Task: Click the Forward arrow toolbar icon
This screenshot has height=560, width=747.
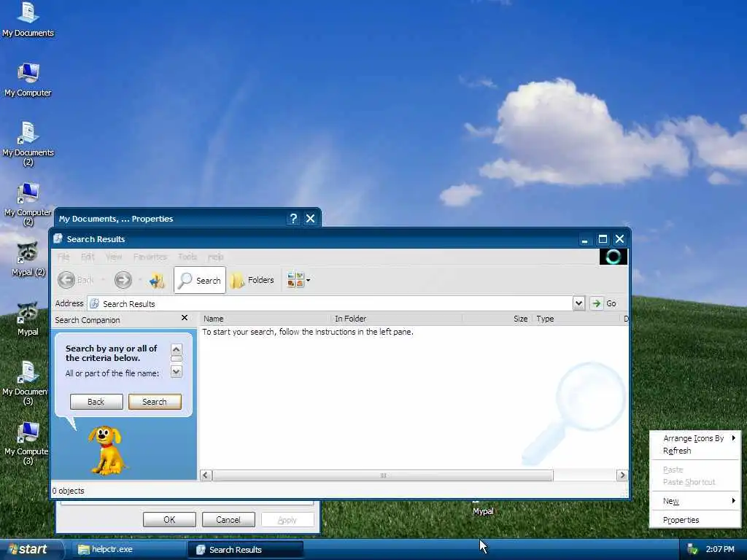Action: [x=123, y=280]
